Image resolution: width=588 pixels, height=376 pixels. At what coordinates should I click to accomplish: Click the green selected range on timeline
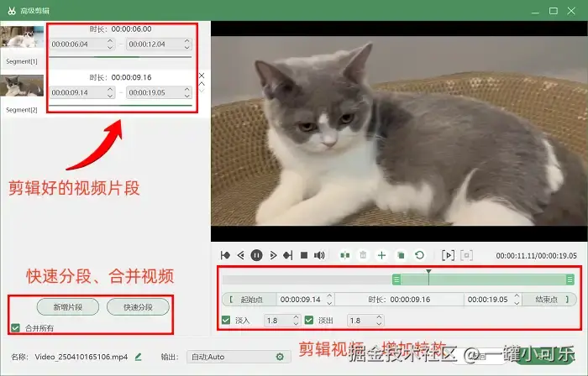pos(483,279)
